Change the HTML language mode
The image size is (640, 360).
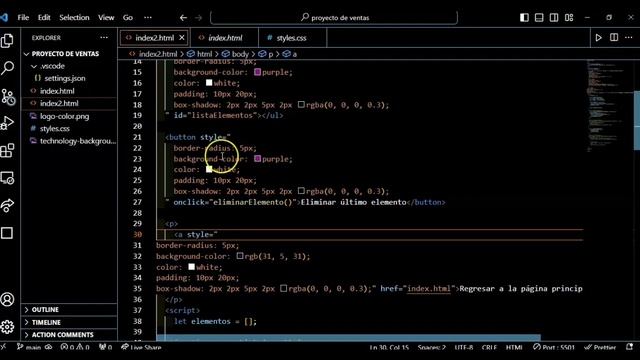click(x=514, y=347)
